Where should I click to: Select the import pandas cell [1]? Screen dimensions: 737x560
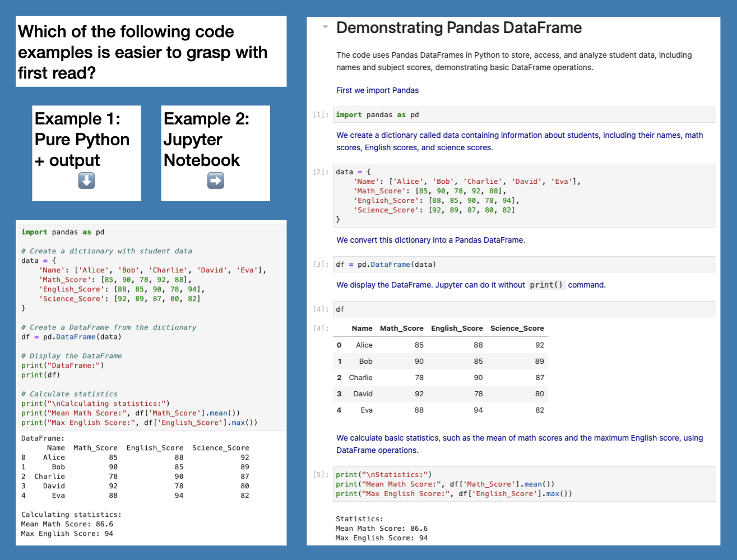[x=524, y=114]
